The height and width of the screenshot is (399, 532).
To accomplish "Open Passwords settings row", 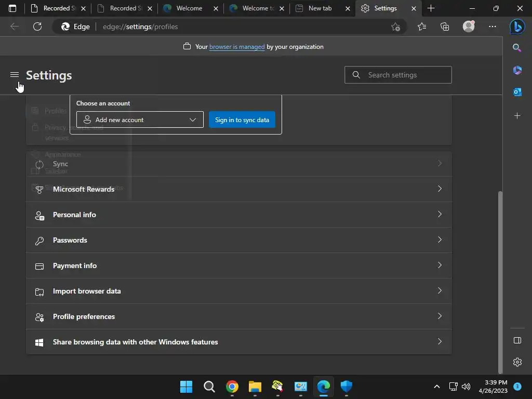I will coord(239,240).
